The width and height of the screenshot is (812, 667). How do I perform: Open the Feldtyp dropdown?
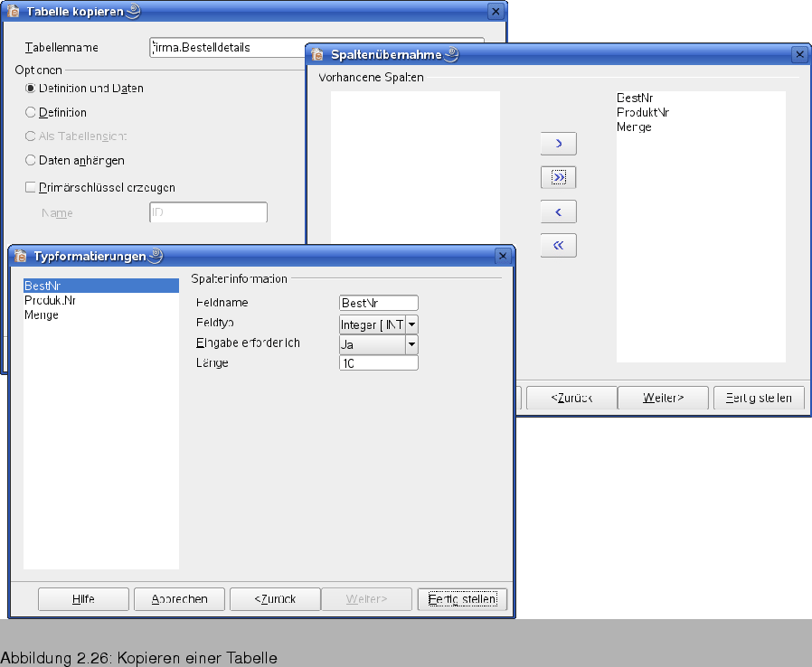click(x=411, y=324)
